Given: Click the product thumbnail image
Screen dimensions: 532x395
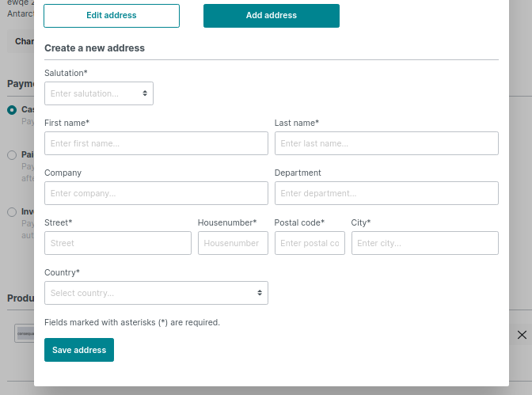Looking at the screenshot, I should pyautogui.click(x=25, y=333).
